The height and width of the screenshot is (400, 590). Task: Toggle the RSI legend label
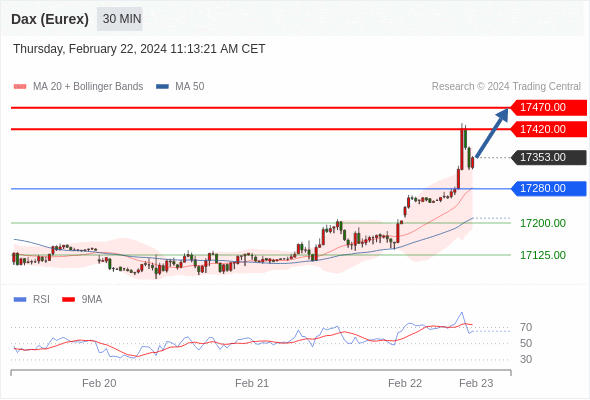tap(41, 300)
